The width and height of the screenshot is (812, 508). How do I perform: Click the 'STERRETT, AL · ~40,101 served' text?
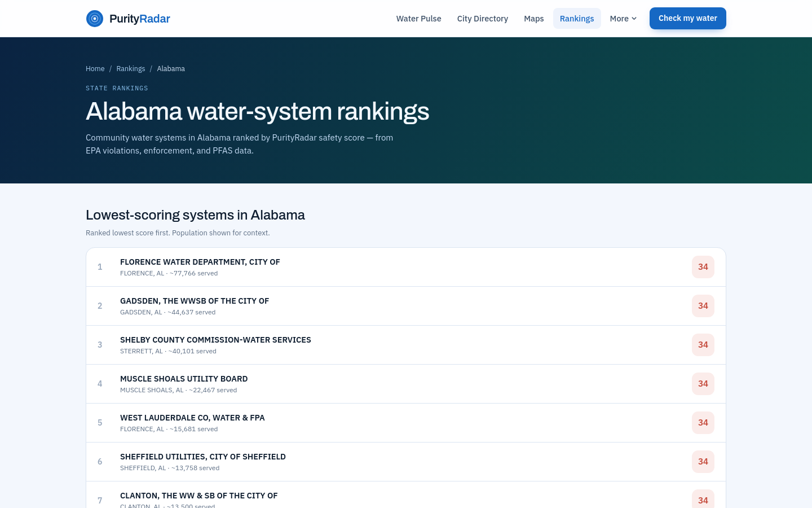169,351
